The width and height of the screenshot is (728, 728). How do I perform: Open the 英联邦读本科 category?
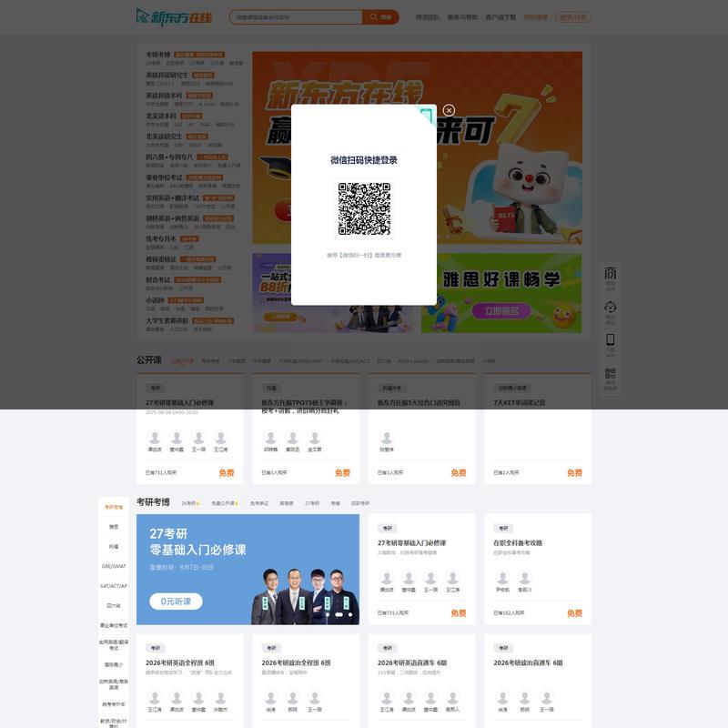(x=164, y=96)
